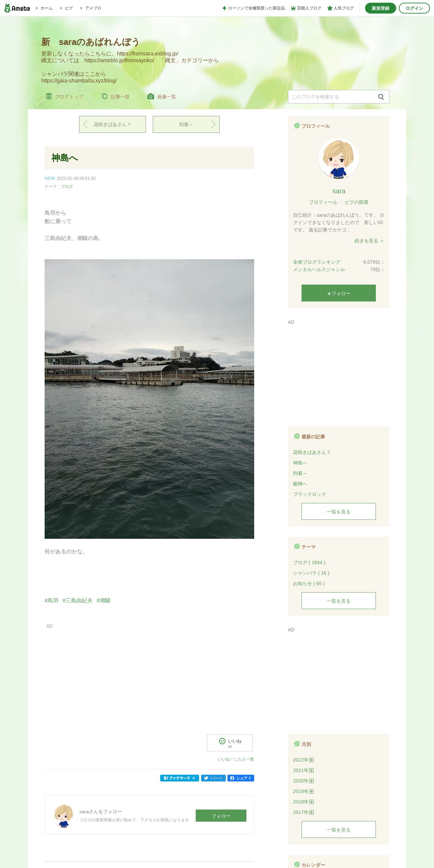
Task: Click the green +フォロー button in profile
Action: coord(339,293)
